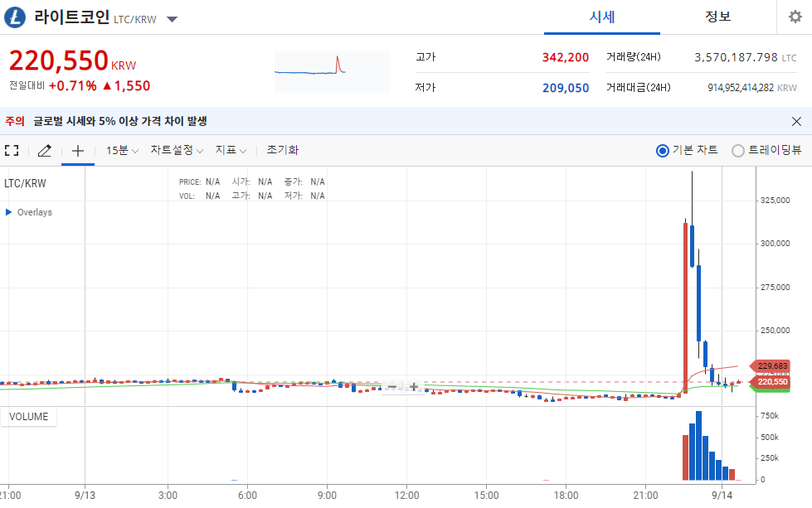Image resolution: width=812 pixels, height=508 pixels.
Task: Click the chart zoom-out minus button
Action: pyautogui.click(x=392, y=387)
